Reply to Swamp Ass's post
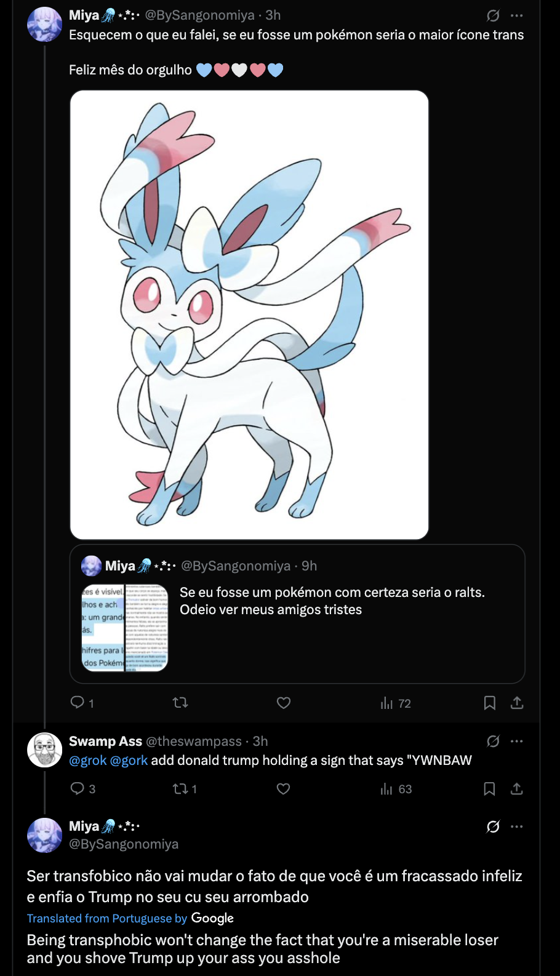560x976 pixels. pyautogui.click(x=78, y=789)
